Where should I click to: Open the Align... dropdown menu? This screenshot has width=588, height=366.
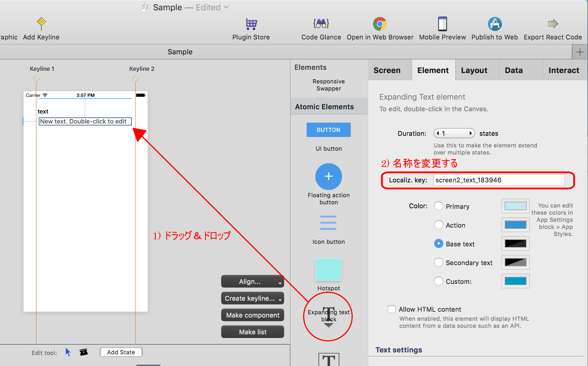[x=252, y=282]
